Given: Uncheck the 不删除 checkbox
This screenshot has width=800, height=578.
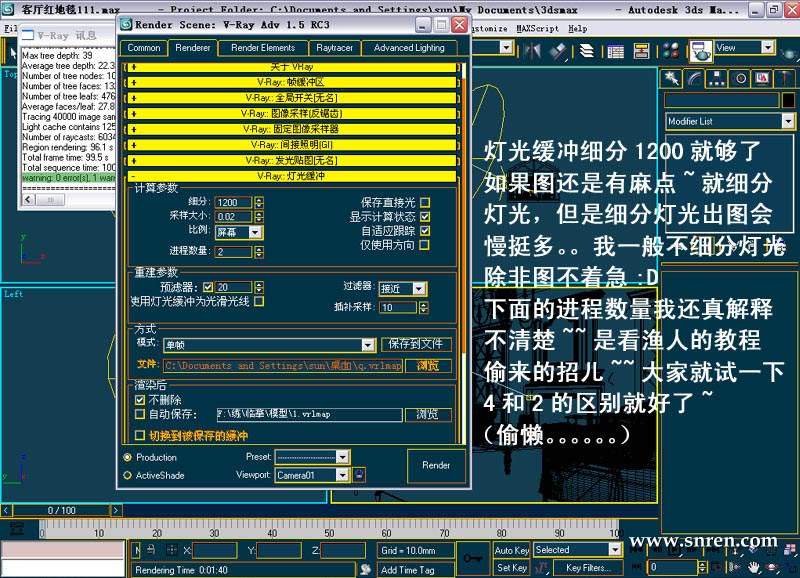Looking at the screenshot, I should tap(140, 400).
